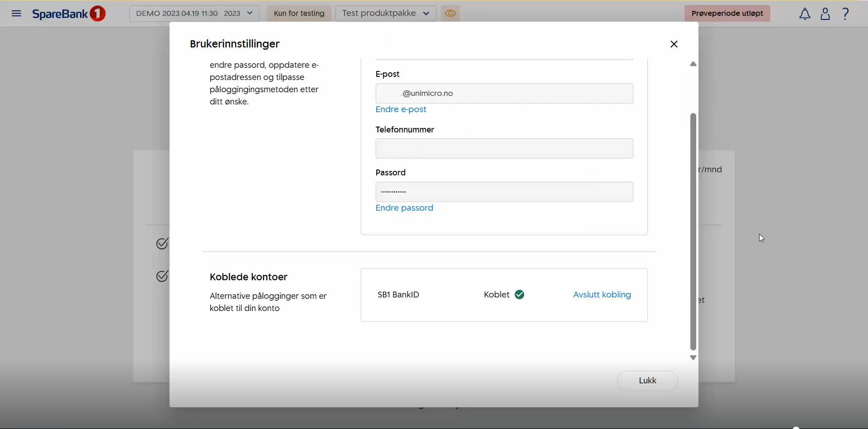Image resolution: width=868 pixels, height=429 pixels.
Task: Open the user profile icon
Action: click(x=825, y=14)
